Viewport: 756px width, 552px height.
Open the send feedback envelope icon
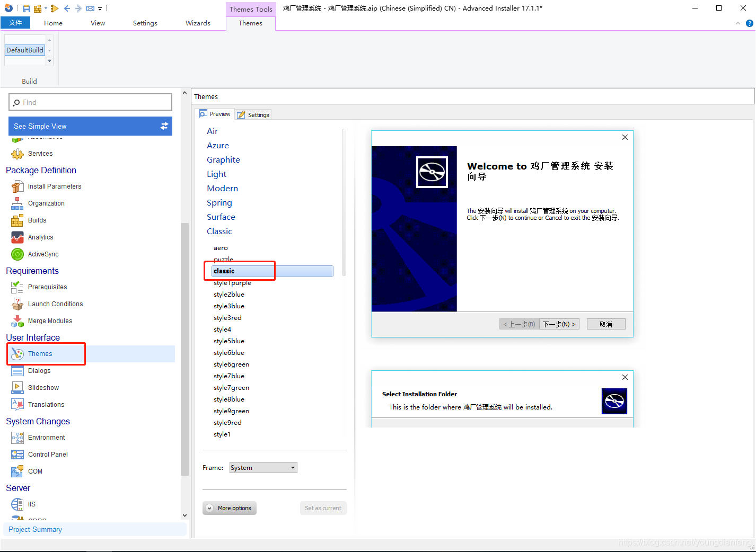click(90, 8)
